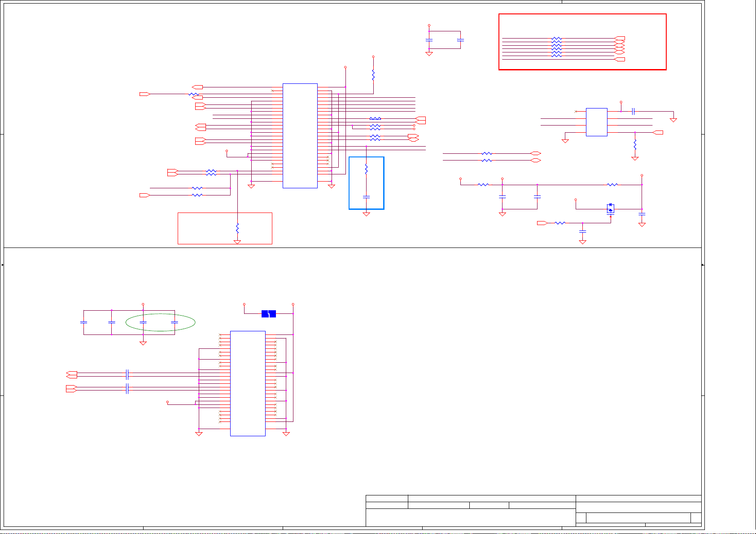Click the ground symbol under the four-capacitor bank
The width and height of the screenshot is (756, 534).
(x=143, y=343)
